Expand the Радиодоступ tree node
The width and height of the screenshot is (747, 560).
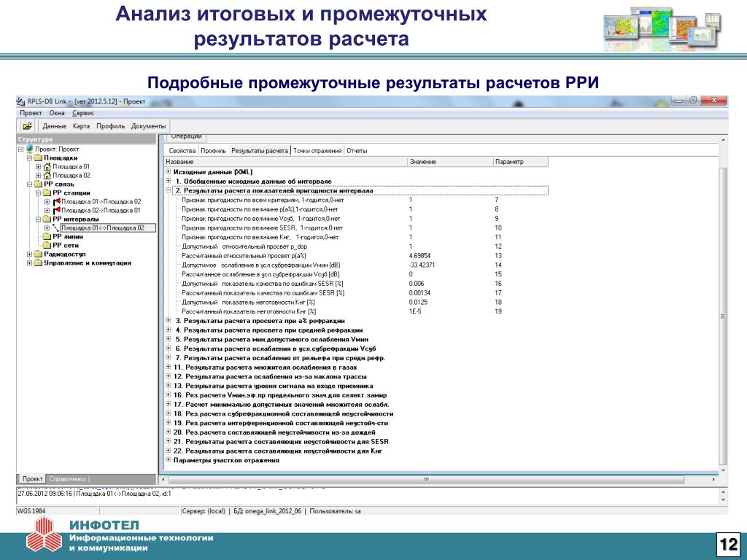point(29,254)
